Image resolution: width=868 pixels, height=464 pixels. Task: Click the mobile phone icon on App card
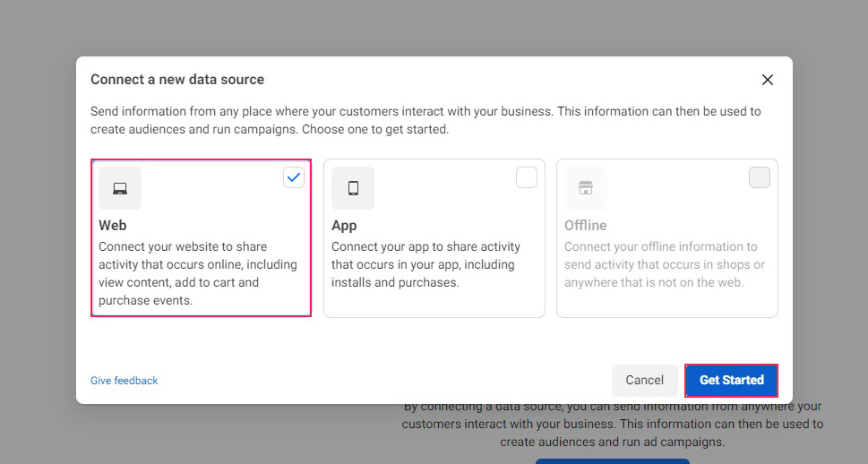pos(353,188)
